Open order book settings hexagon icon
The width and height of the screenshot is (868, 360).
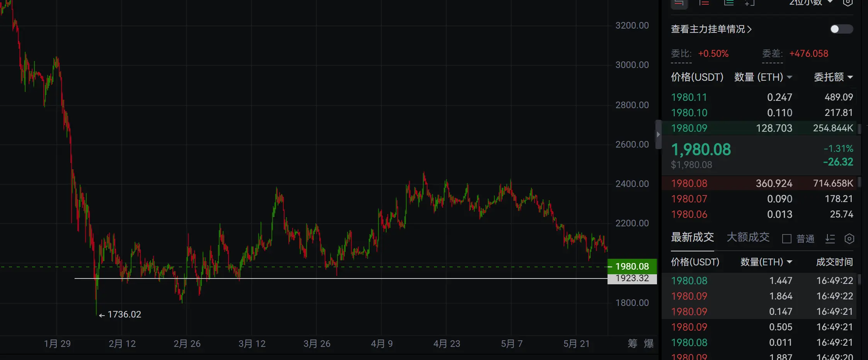pos(848,3)
